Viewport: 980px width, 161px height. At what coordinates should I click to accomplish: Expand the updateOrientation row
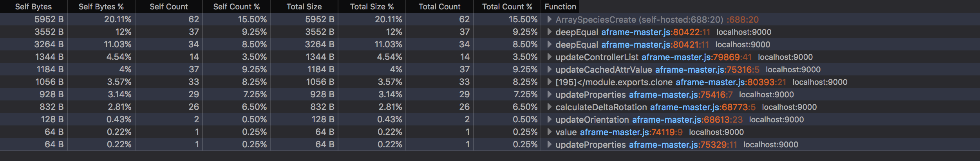549,119
